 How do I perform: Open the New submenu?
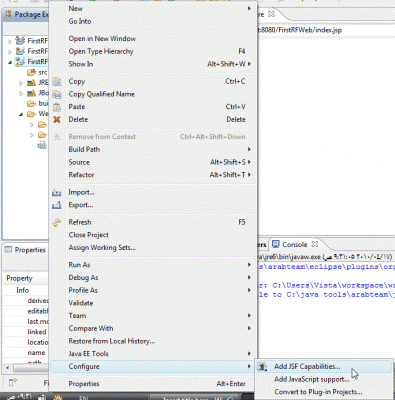[153, 9]
